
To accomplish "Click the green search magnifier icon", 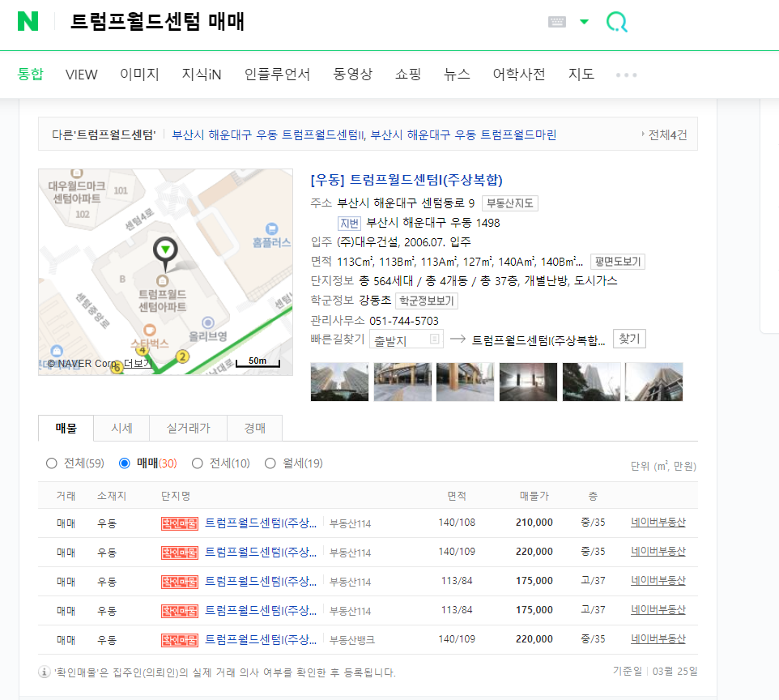I will (617, 22).
